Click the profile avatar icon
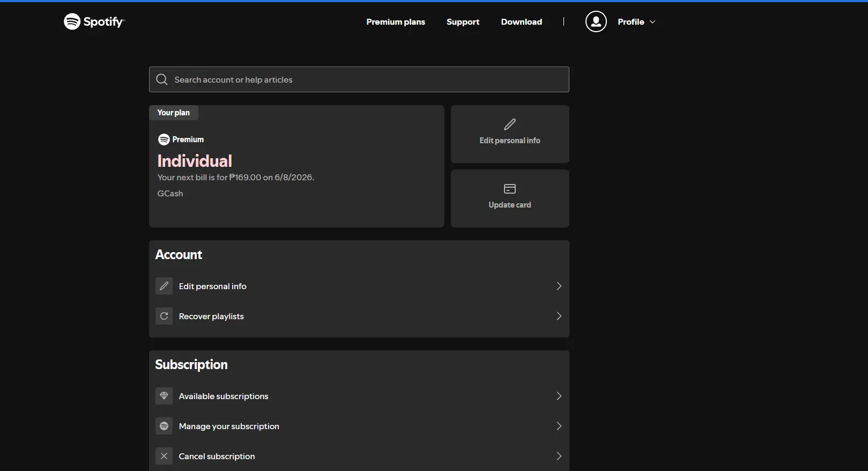 pos(596,21)
